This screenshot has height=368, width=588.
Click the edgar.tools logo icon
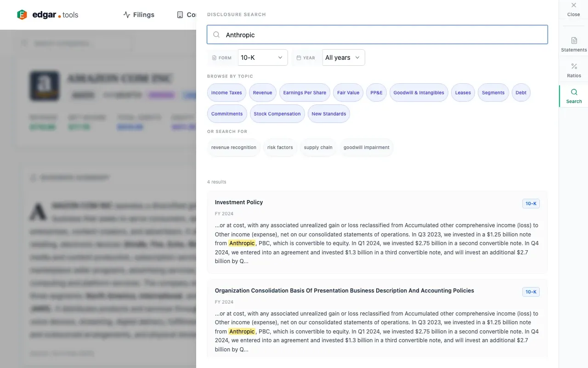(x=22, y=15)
